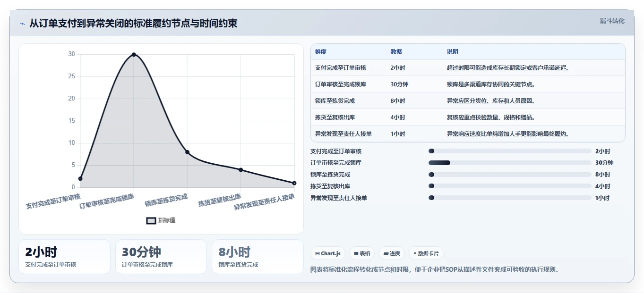
Task: Select table row 拣货至复核出库
Action: coord(468,117)
